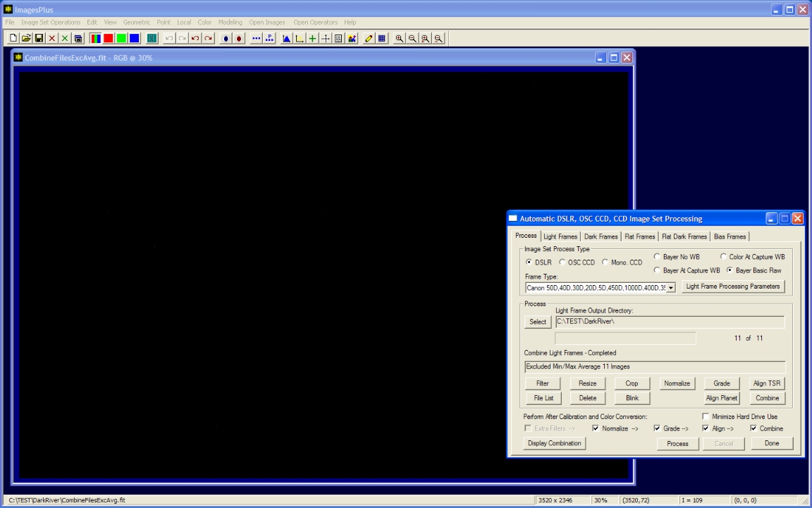The image size is (812, 508).
Task: Switch to the Flat Frames tab
Action: (639, 236)
